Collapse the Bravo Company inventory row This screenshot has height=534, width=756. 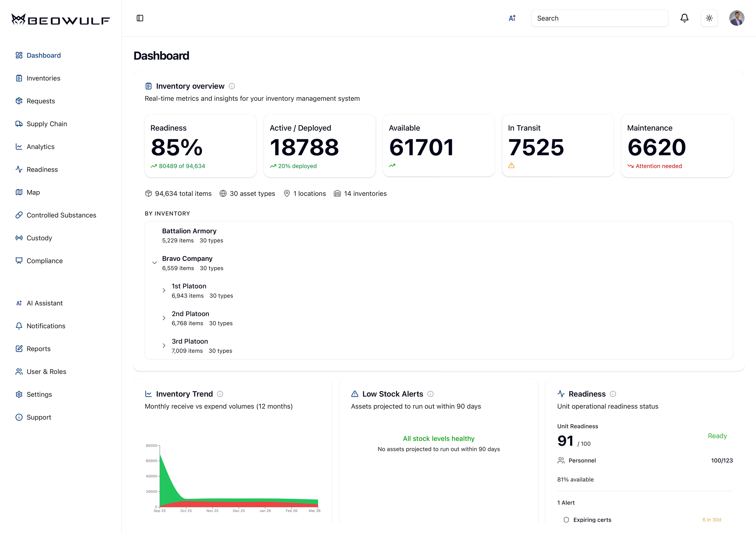click(x=154, y=263)
